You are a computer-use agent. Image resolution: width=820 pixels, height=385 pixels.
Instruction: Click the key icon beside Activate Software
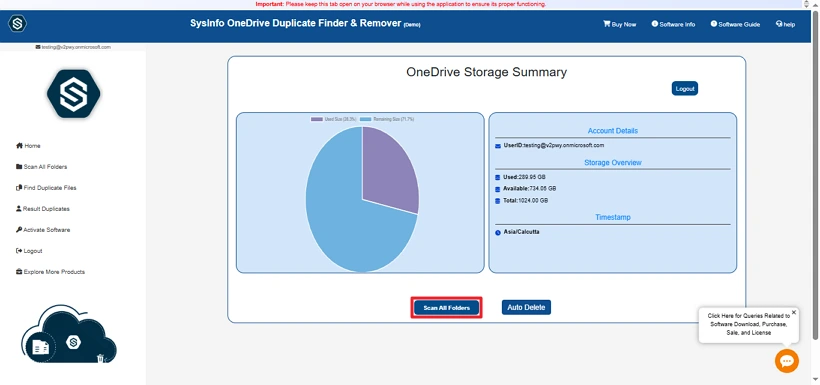pos(19,230)
